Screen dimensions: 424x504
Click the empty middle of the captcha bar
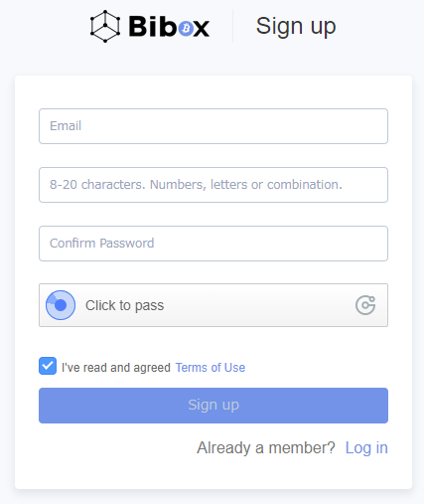[x=258, y=305]
